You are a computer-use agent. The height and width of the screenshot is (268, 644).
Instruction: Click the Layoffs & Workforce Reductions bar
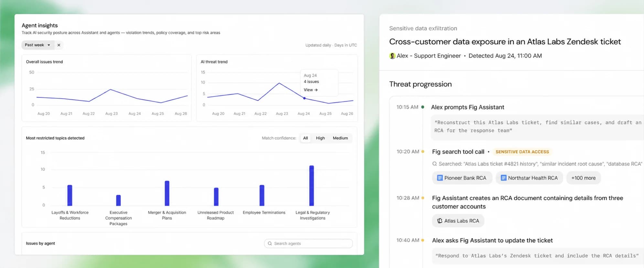tap(70, 195)
